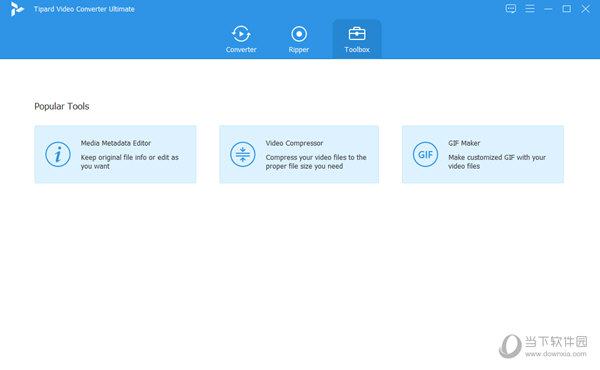Select the Toolbox tab
This screenshot has height=370, width=600.
click(357, 39)
